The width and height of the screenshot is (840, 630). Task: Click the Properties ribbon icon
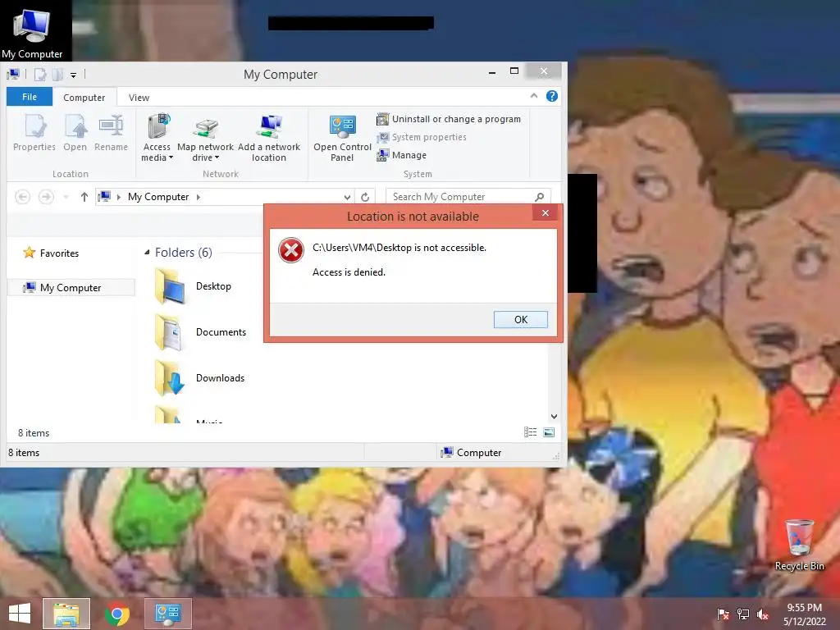[x=34, y=133]
